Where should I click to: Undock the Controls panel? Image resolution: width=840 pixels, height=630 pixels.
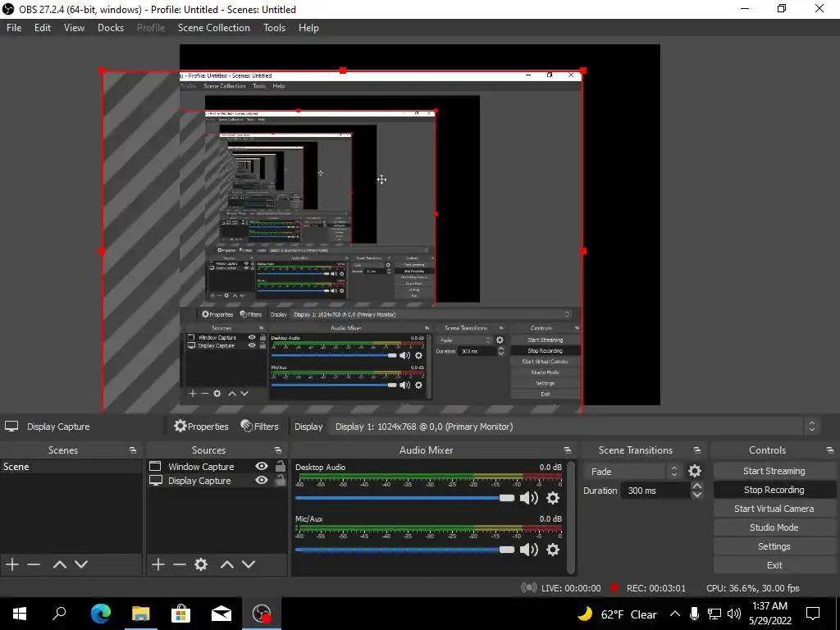point(830,450)
